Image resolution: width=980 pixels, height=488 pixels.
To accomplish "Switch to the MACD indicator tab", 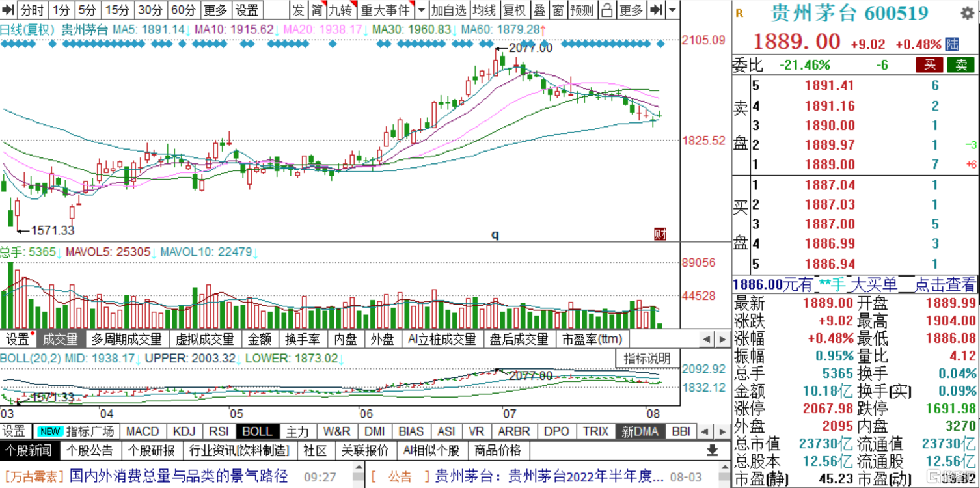I will click(143, 431).
